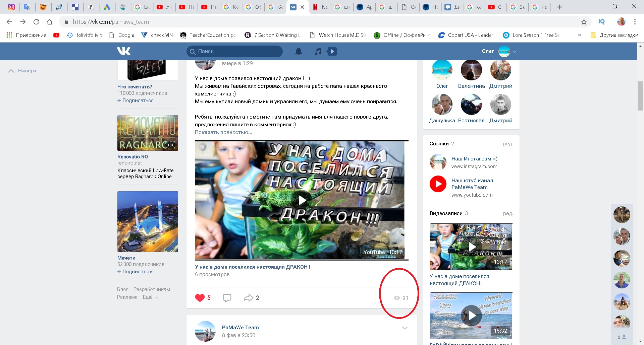Click in the Поиск search field

point(234,51)
